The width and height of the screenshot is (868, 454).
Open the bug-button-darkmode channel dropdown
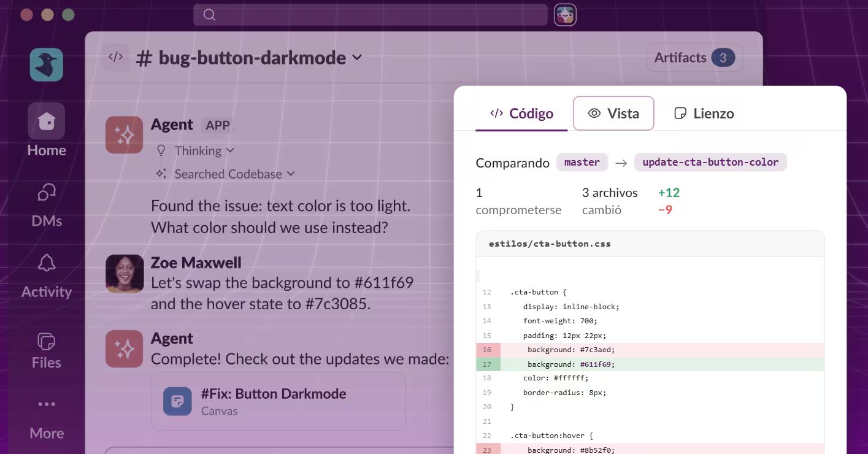(x=357, y=58)
